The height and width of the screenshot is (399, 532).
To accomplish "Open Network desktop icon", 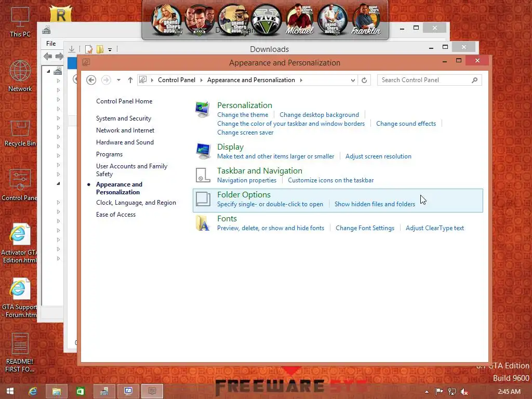I will click(20, 76).
